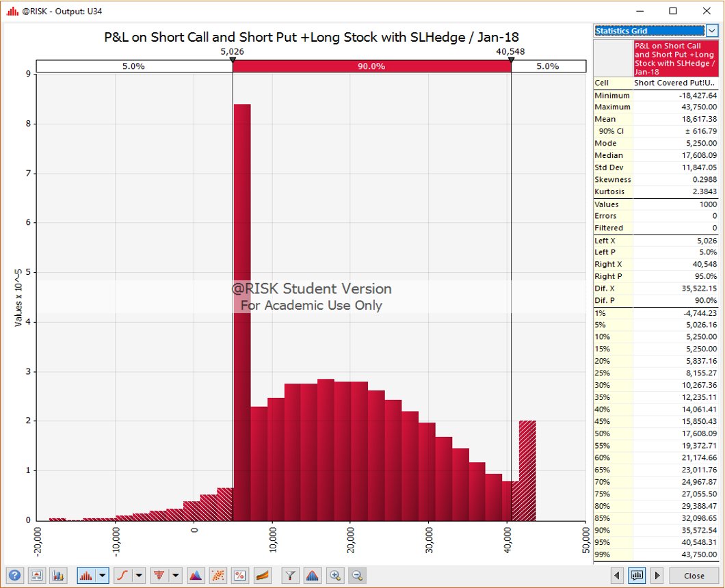Show the tornado graph
725x588 pixels.
click(x=159, y=576)
